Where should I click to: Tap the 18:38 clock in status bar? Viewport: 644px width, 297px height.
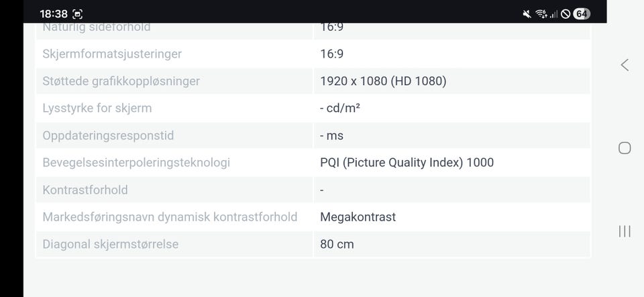coord(54,14)
